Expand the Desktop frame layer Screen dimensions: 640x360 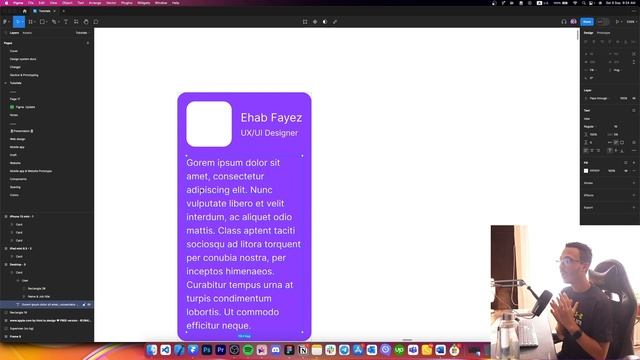(6, 264)
